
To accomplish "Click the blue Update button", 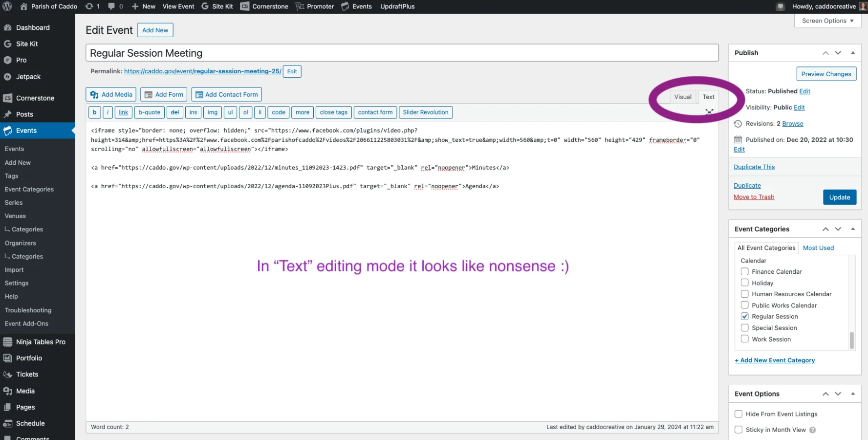I will [x=839, y=197].
